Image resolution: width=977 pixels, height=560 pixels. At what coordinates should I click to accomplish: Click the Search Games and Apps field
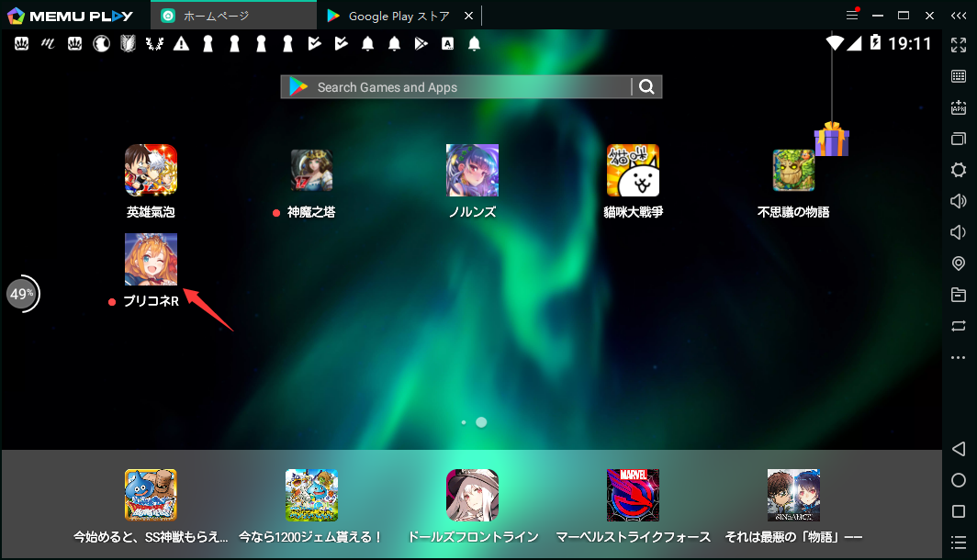click(459, 86)
